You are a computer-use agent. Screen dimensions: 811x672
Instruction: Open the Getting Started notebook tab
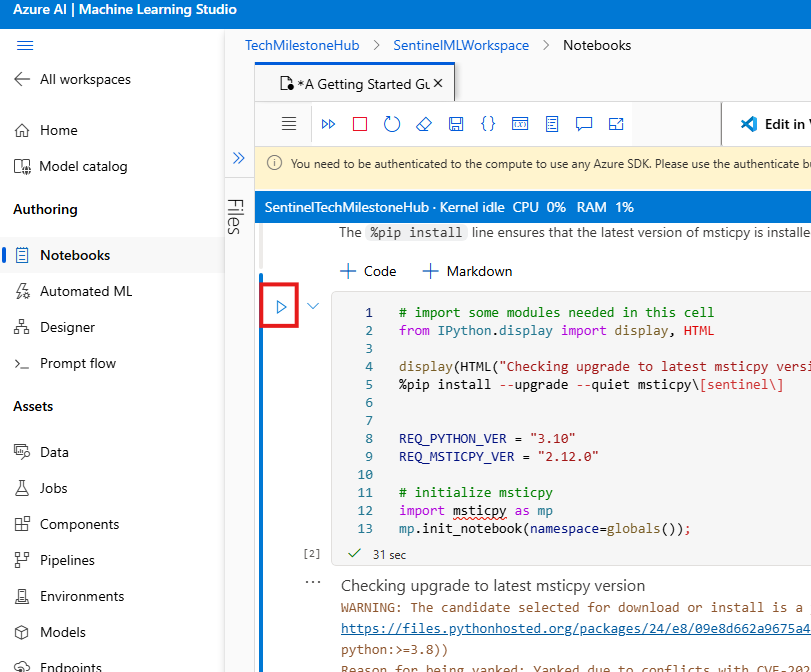coord(355,84)
